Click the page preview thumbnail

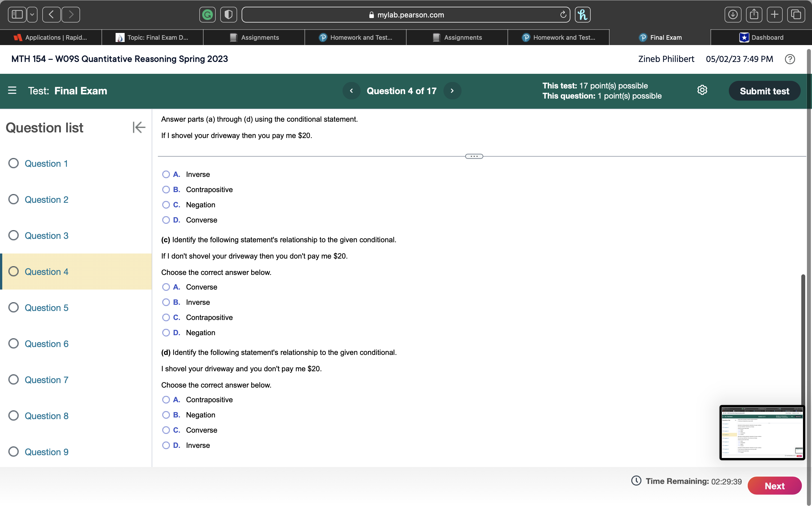pos(762,433)
